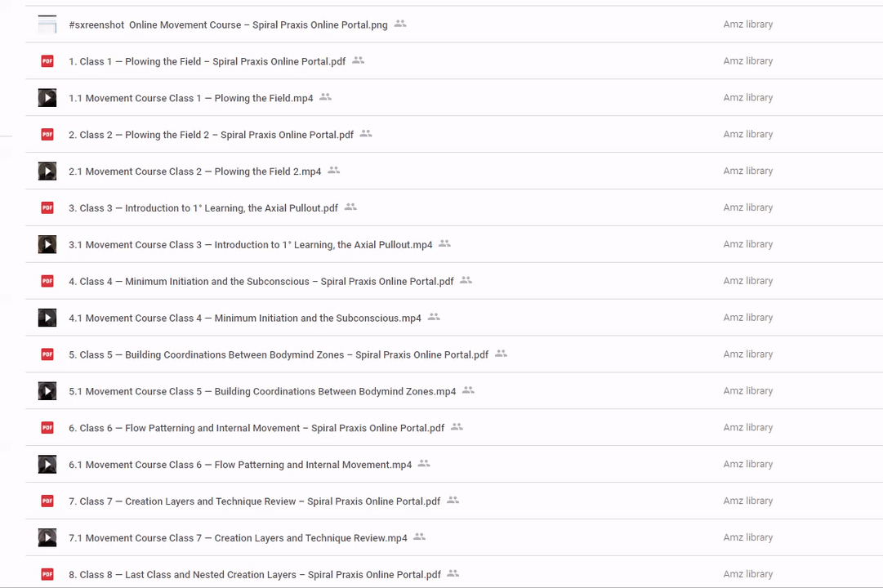Image resolution: width=883 pixels, height=588 pixels.
Task: Click the PDF icon for Class 3 Axial Pullout
Action: click(x=47, y=208)
